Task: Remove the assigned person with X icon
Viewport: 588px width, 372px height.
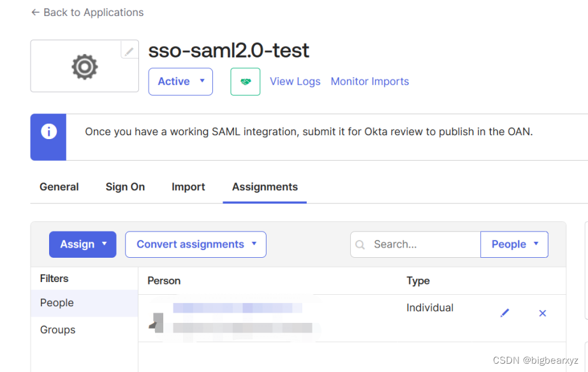Action: pyautogui.click(x=543, y=313)
